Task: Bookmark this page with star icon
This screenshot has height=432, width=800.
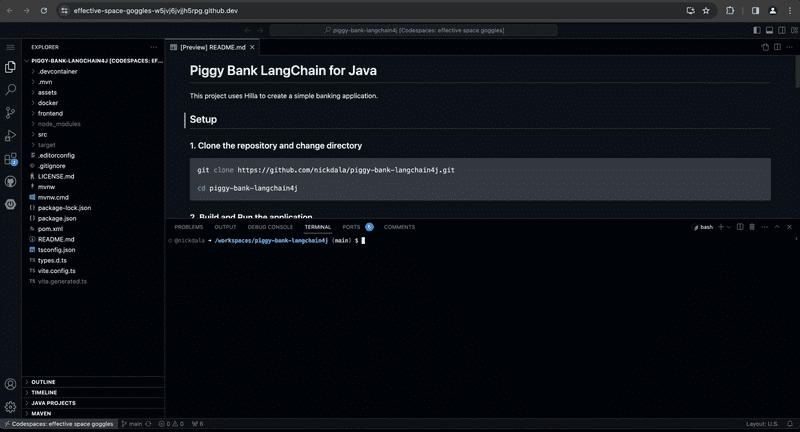Action: pyautogui.click(x=706, y=11)
